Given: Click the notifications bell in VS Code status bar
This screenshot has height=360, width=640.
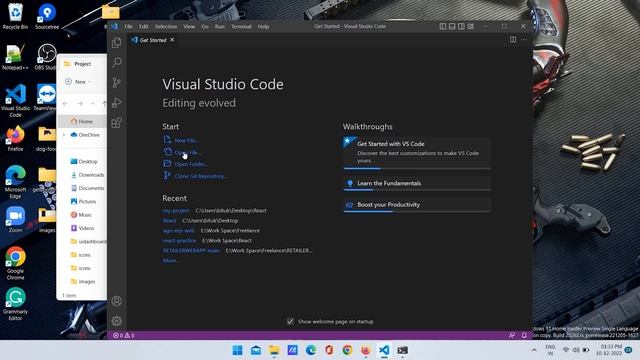Looking at the screenshot, I should [x=524, y=335].
